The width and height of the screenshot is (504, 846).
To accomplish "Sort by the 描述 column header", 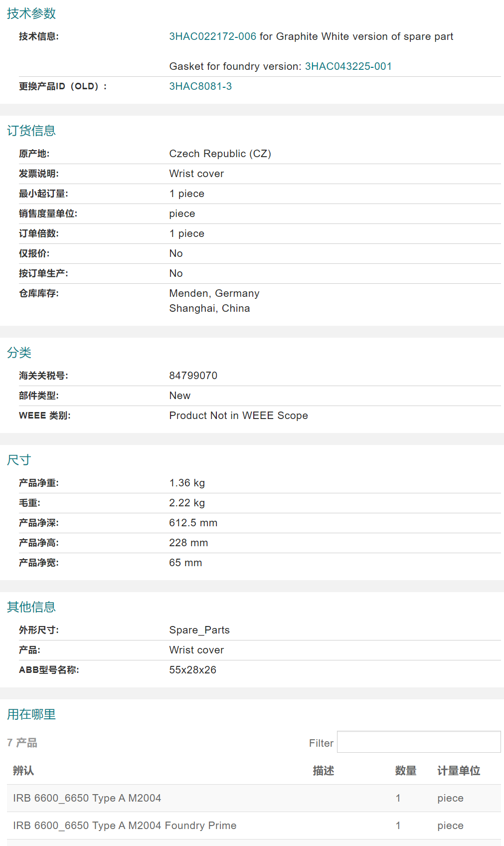I will [x=323, y=771].
